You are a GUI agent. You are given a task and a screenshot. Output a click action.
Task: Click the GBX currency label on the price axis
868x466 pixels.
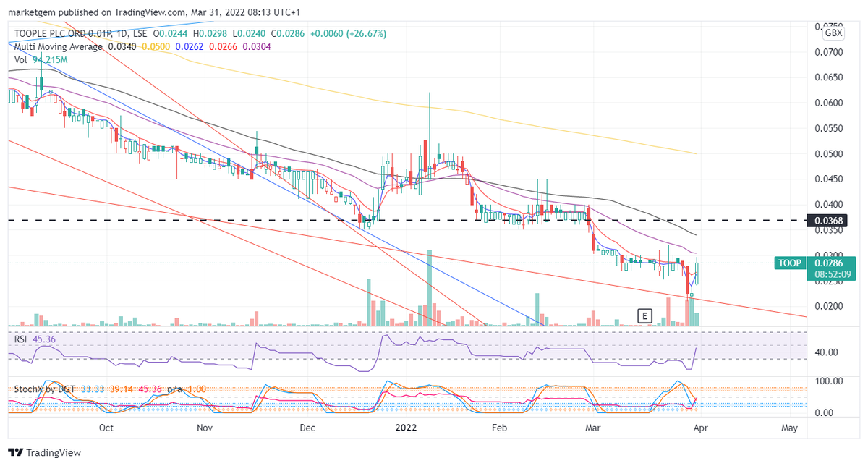coord(832,33)
